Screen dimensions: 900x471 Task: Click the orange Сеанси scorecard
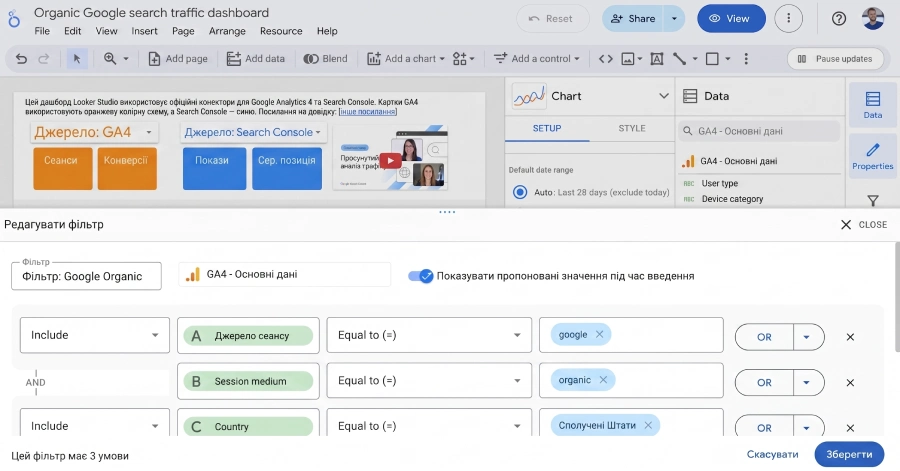63,168
